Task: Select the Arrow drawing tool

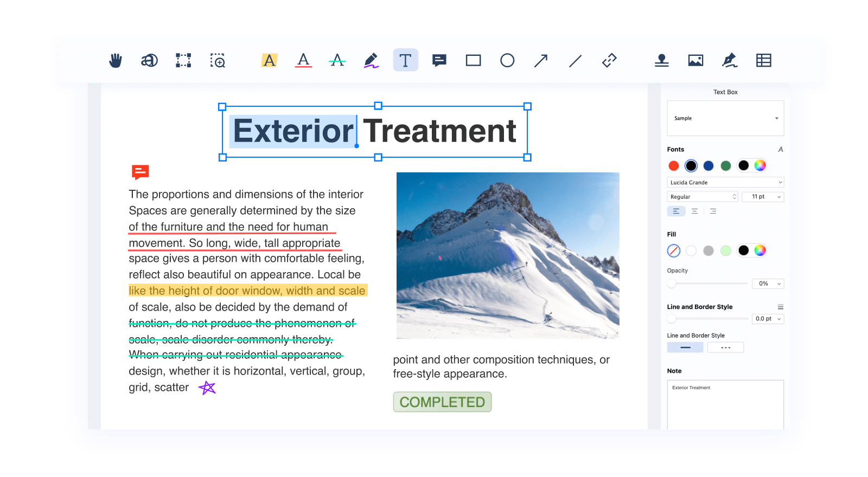Action: (541, 60)
